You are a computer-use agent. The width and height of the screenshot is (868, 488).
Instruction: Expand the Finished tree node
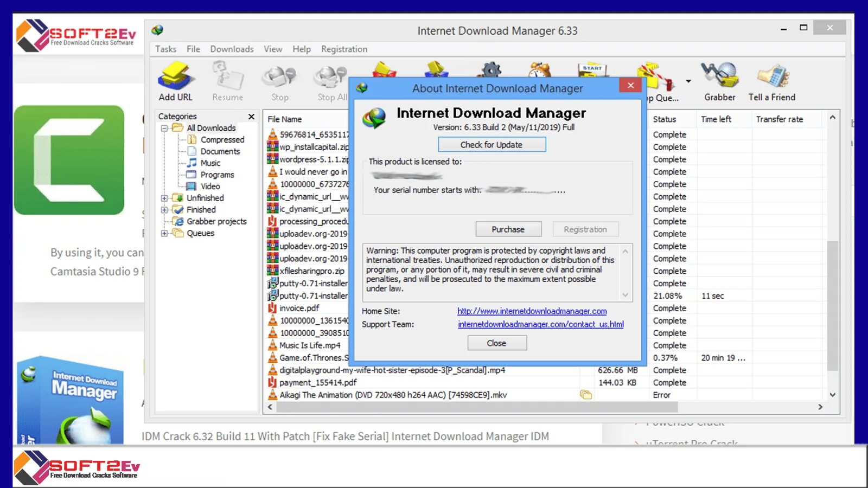click(x=164, y=210)
